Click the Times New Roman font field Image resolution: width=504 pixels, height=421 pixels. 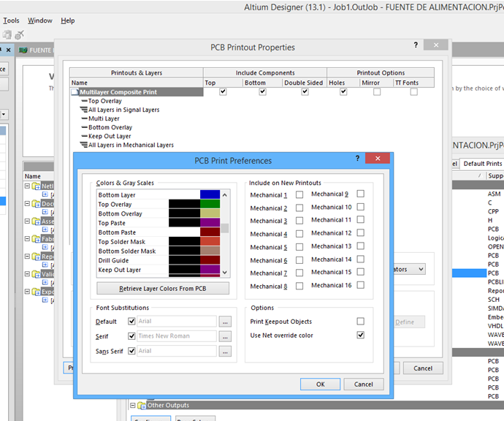point(177,336)
